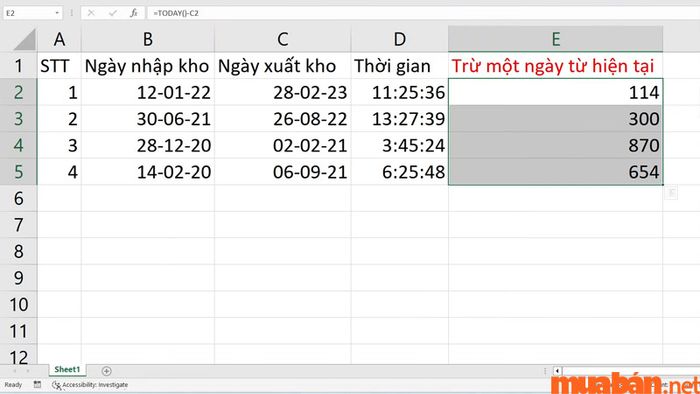Select row 9 header
700x394 pixels.
[18, 278]
